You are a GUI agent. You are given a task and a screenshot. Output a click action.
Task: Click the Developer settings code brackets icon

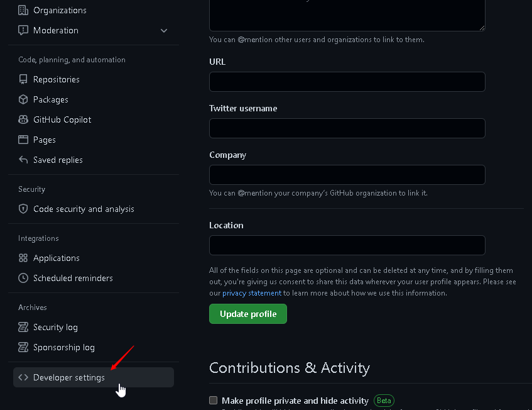click(23, 377)
